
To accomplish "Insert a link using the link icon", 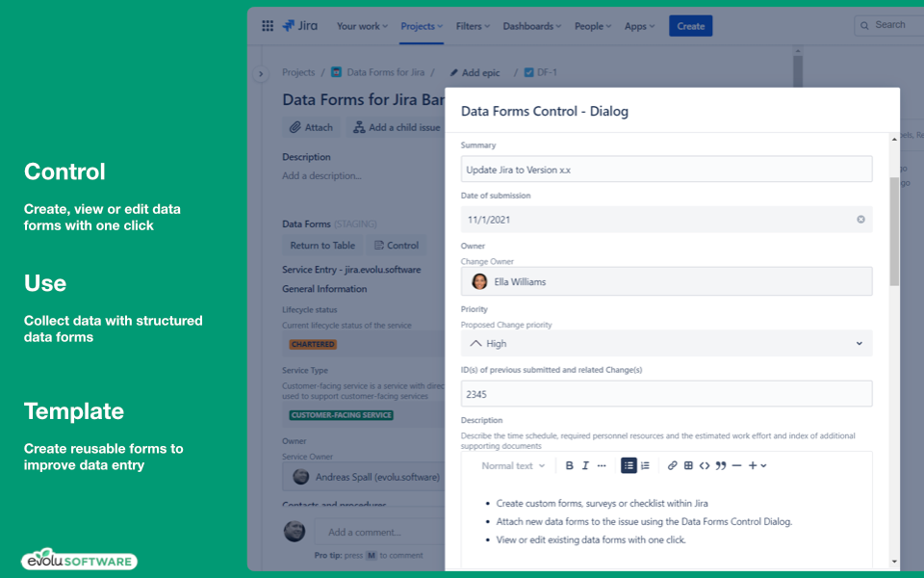I will point(672,465).
